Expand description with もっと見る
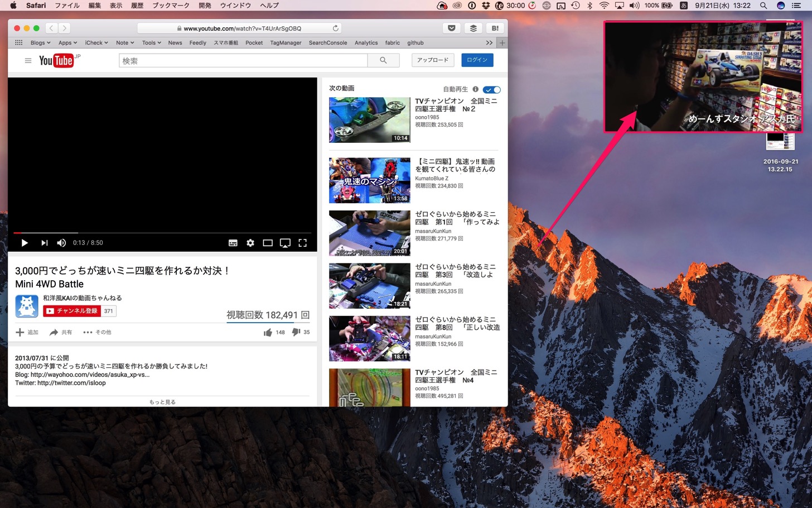This screenshot has width=812, height=508. (x=162, y=402)
